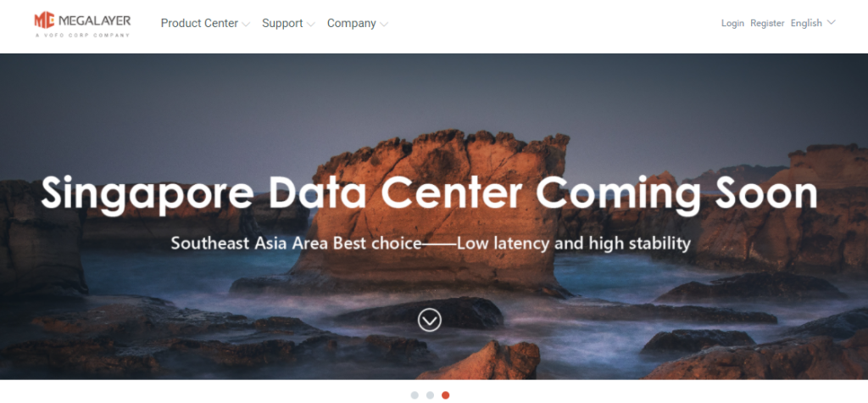Screen dimensions: 868x403
Task: Click the Singapore Data Center headline
Action: 429,193
